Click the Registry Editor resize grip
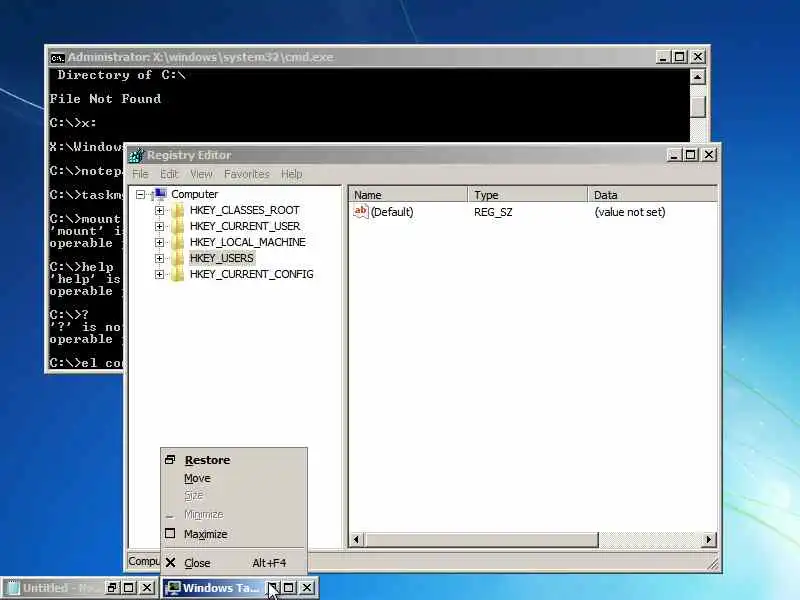Screen dimensions: 800x600 (x=713, y=563)
